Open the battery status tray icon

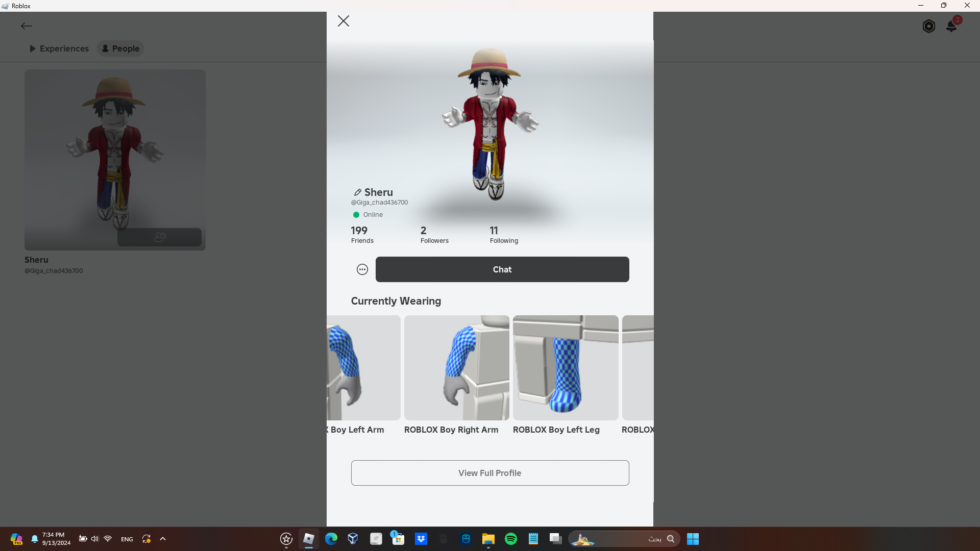pos(83,539)
